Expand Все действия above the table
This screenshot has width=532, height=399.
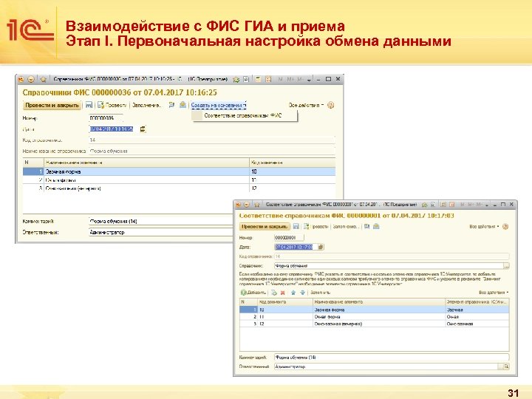coord(494,292)
